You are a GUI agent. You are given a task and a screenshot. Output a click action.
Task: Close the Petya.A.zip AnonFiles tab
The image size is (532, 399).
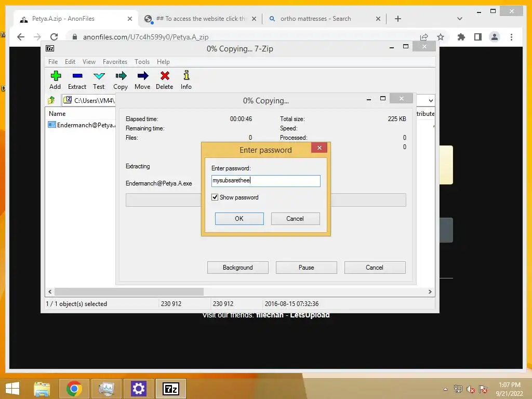click(129, 19)
